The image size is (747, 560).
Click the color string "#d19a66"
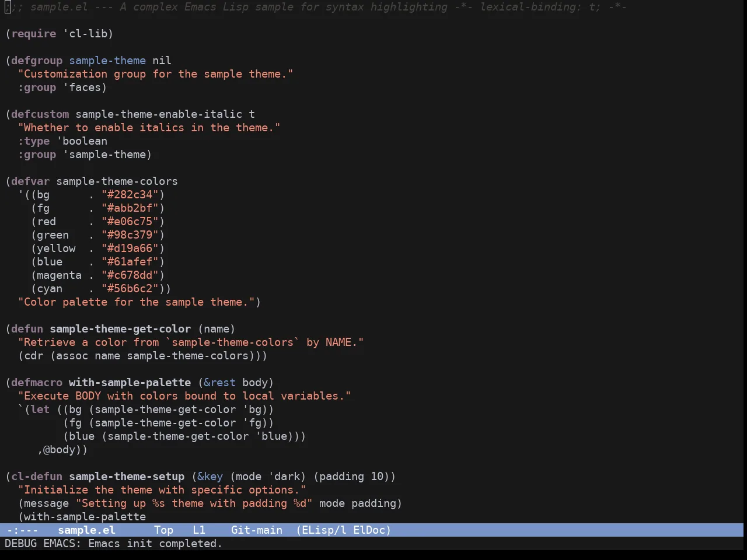pos(130,249)
